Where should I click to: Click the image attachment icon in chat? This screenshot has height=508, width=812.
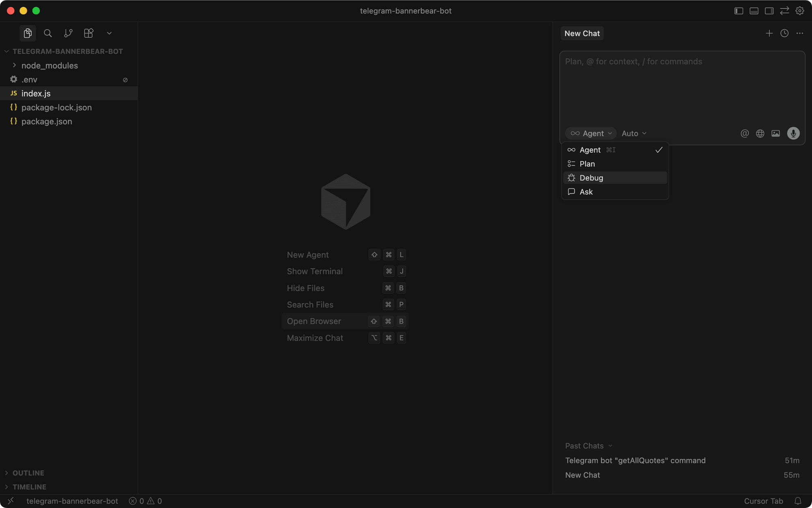coord(775,133)
